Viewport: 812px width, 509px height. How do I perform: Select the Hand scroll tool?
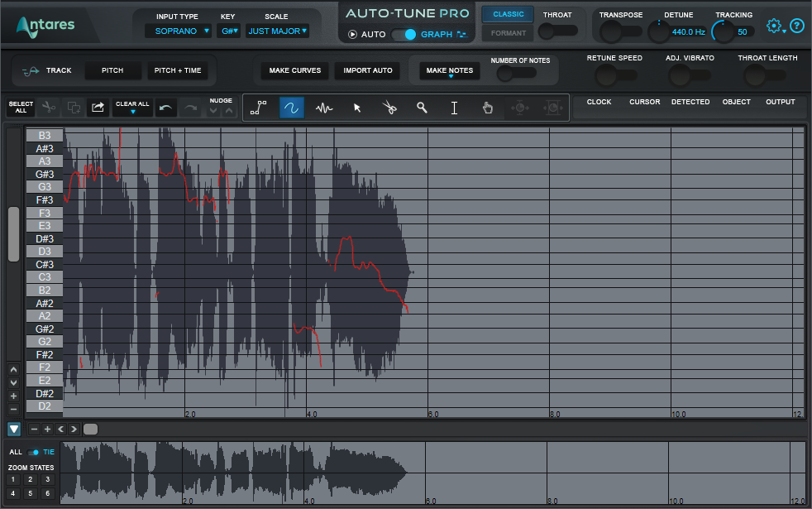pos(487,108)
